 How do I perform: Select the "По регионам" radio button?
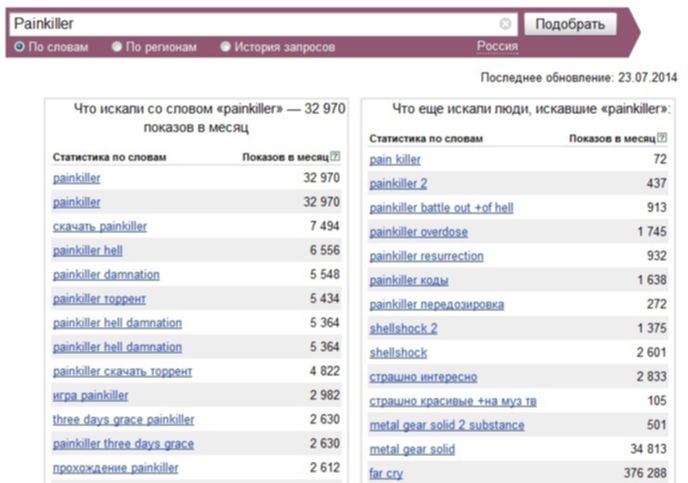click(116, 47)
